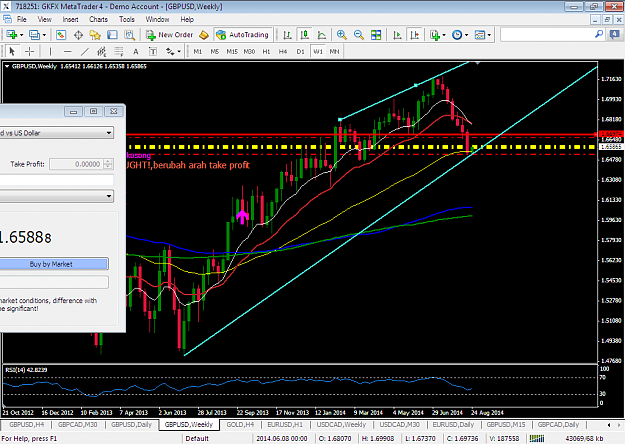This screenshot has width=625, height=444.
Task: Click the search magnifier icon
Action: [599, 35]
